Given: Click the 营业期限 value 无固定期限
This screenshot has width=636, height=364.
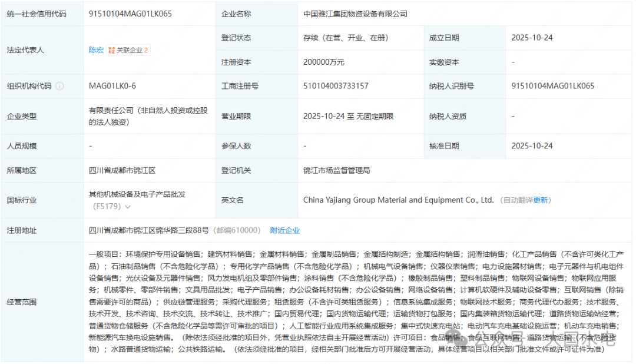Looking at the screenshot, I should (x=375, y=116).
